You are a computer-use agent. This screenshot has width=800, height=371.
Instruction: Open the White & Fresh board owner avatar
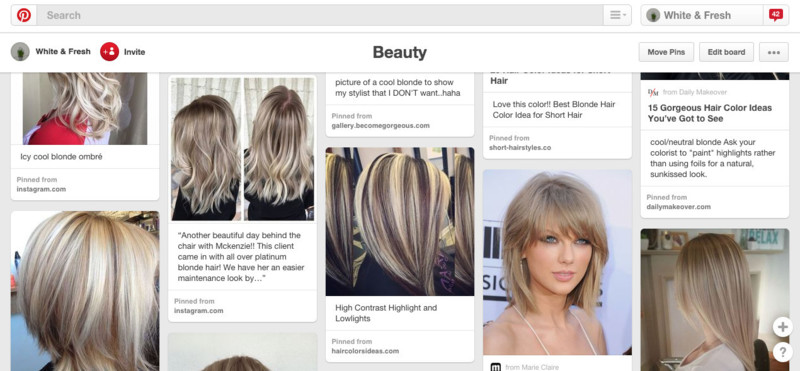(x=20, y=52)
